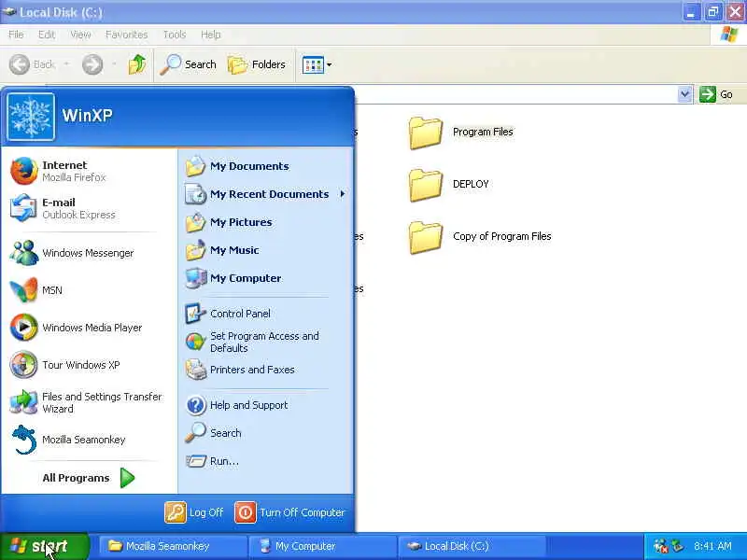The height and width of the screenshot is (560, 747).
Task: Switch to Local Disk (C:) taskbar window
Action: click(x=472, y=546)
